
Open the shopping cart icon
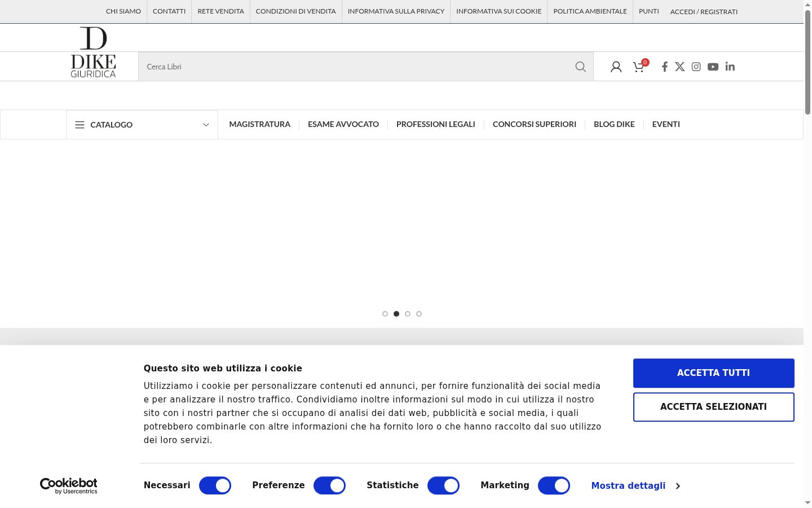tap(639, 67)
